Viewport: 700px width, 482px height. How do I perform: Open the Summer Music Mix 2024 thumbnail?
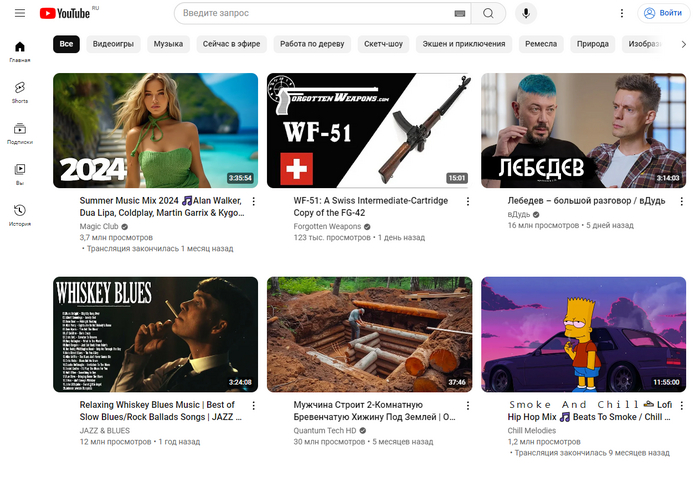tap(155, 130)
